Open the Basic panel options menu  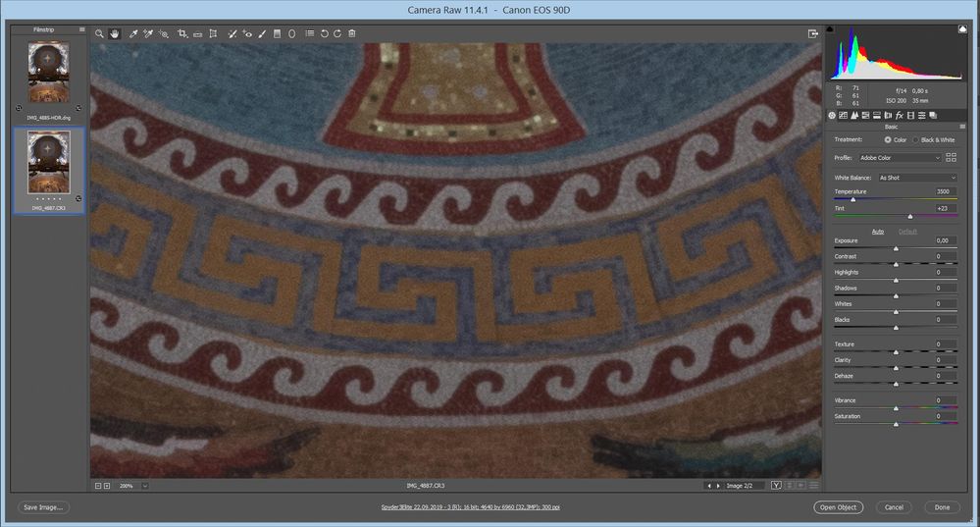click(962, 127)
